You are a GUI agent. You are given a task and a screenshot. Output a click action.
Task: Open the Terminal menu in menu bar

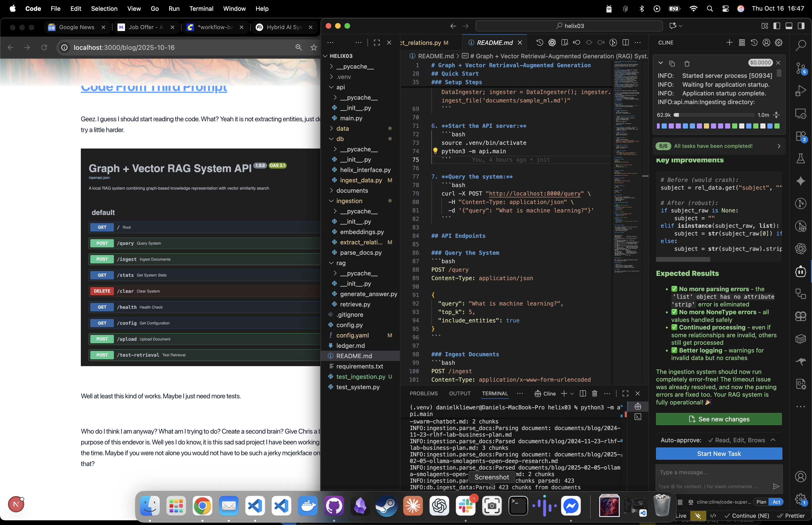[201, 8]
